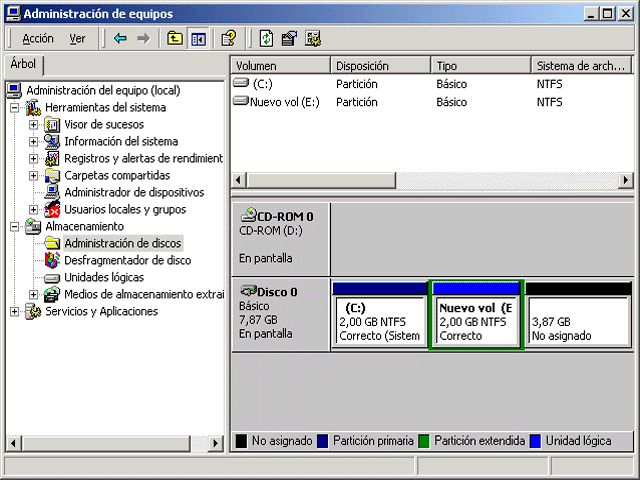The height and width of the screenshot is (480, 640).
Task: Sort by the Disposición column header
Action: point(380,65)
